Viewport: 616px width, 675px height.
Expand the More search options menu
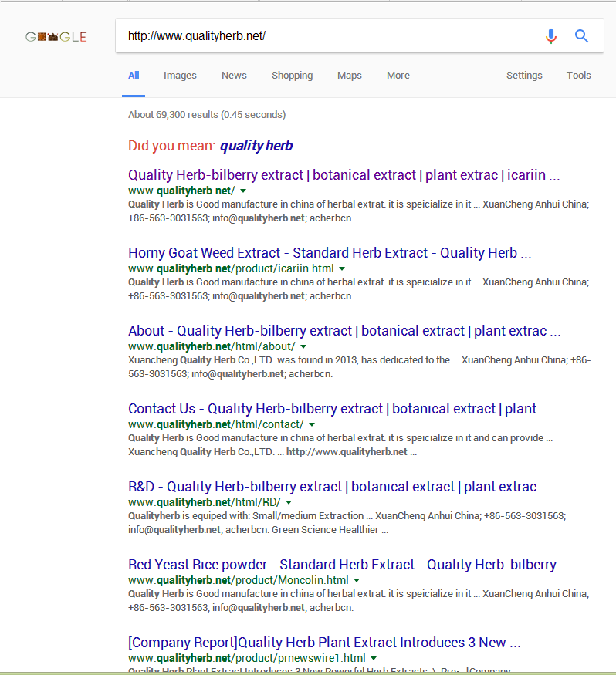[398, 76]
